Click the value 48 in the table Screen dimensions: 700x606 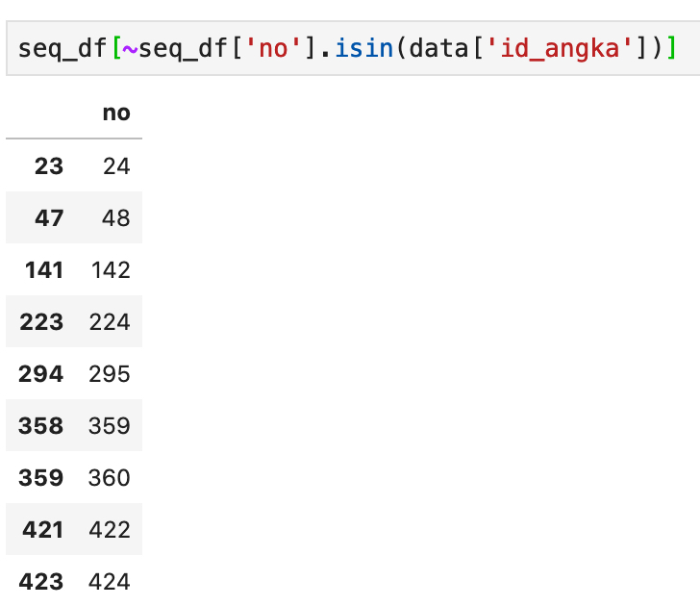click(x=116, y=218)
